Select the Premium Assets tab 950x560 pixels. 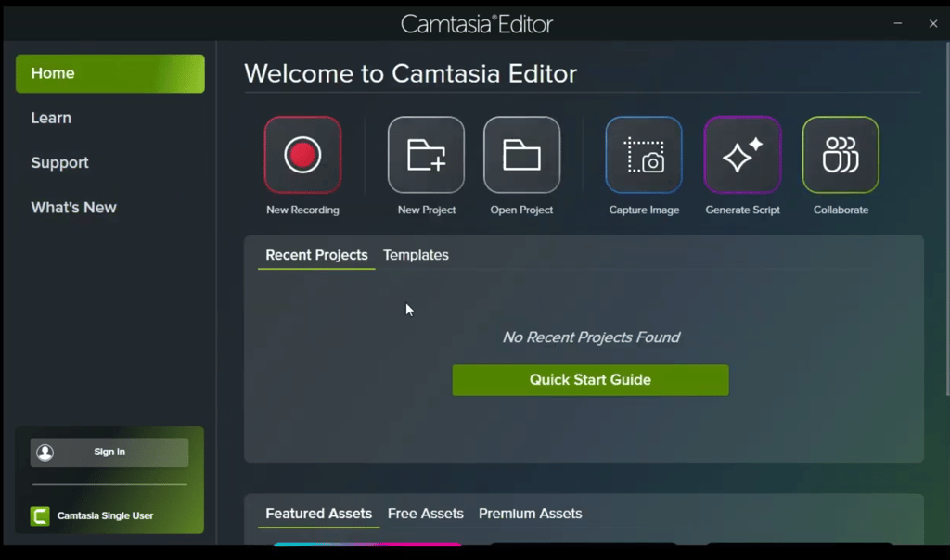click(x=530, y=514)
